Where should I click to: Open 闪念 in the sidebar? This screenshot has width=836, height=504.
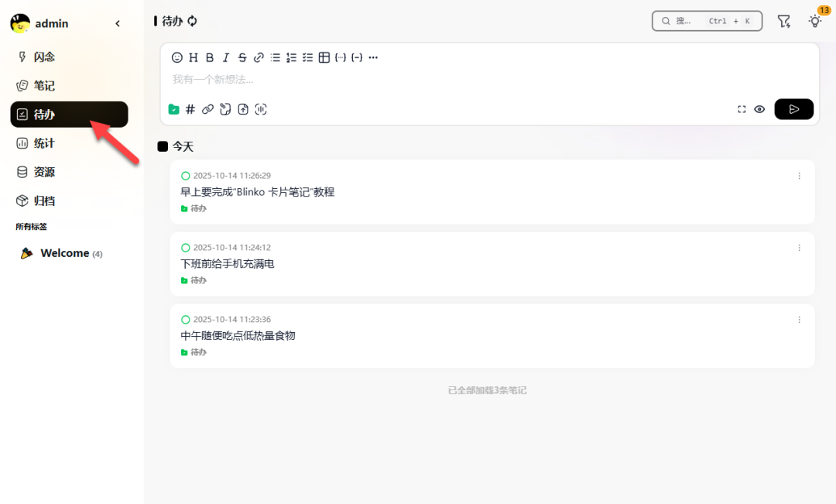pyautogui.click(x=70, y=57)
